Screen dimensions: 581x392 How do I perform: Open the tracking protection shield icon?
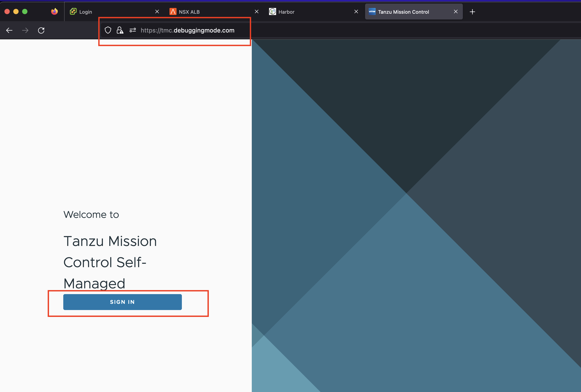[x=108, y=30]
